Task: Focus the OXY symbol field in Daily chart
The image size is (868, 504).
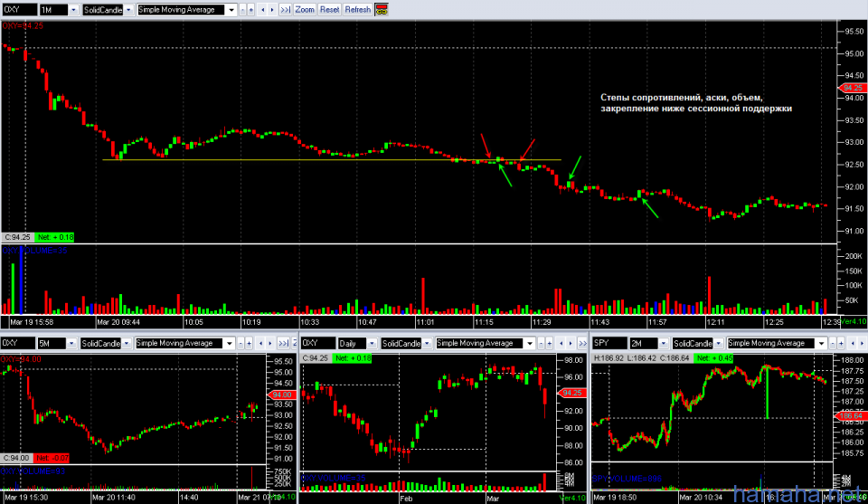Action: pos(318,343)
